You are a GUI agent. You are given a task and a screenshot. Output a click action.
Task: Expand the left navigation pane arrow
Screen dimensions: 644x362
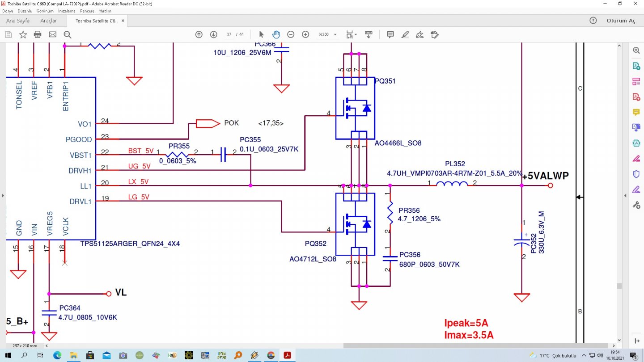(x=3, y=195)
